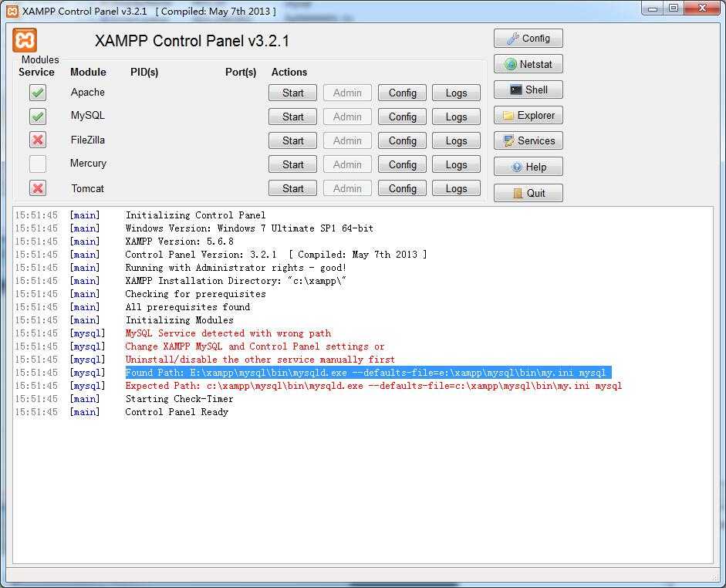726x588 pixels.
Task: Click Admin button for MySQL
Action: pos(347,117)
